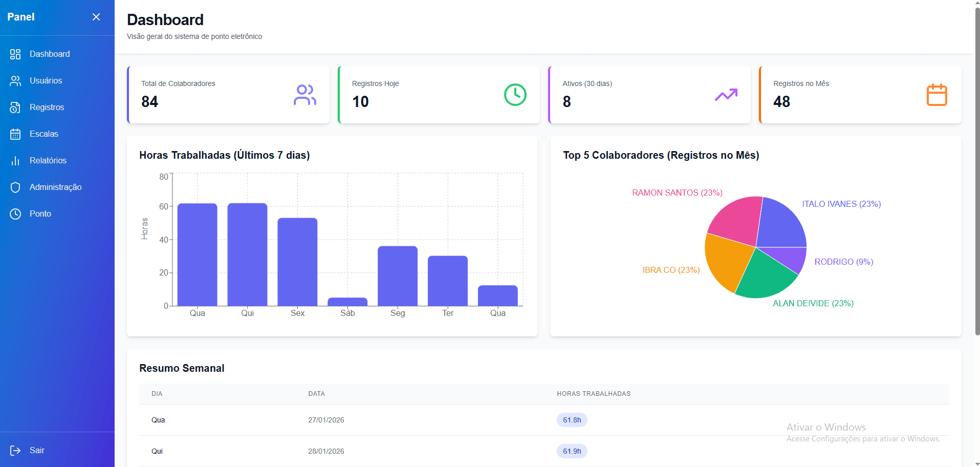Click the Sair logout arrow icon
980x467 pixels.
pos(15,451)
